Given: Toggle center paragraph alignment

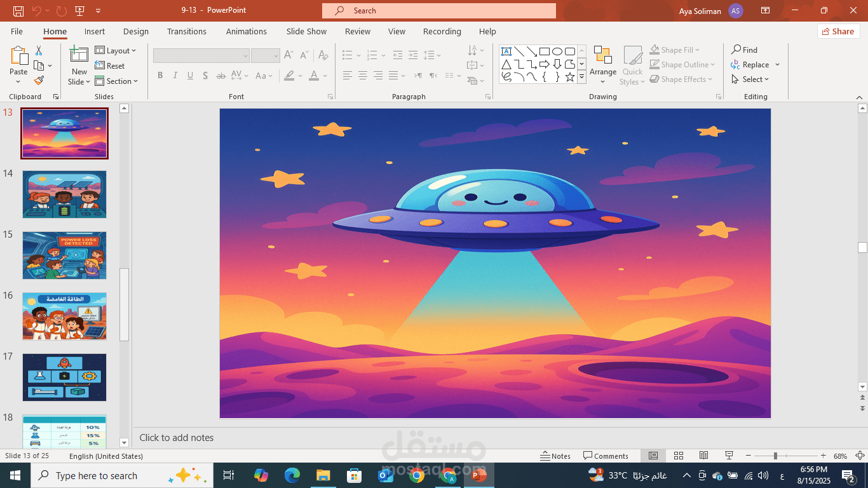Looking at the screenshot, I should point(362,76).
